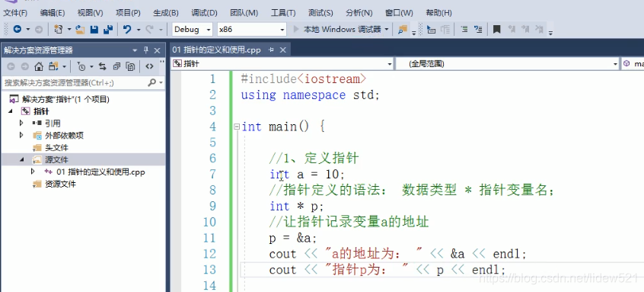
Task: Open the 编辑(E) menu
Action: tap(53, 13)
